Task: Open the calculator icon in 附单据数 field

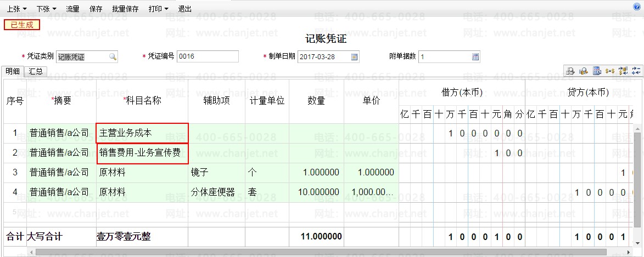Action: 475,57
